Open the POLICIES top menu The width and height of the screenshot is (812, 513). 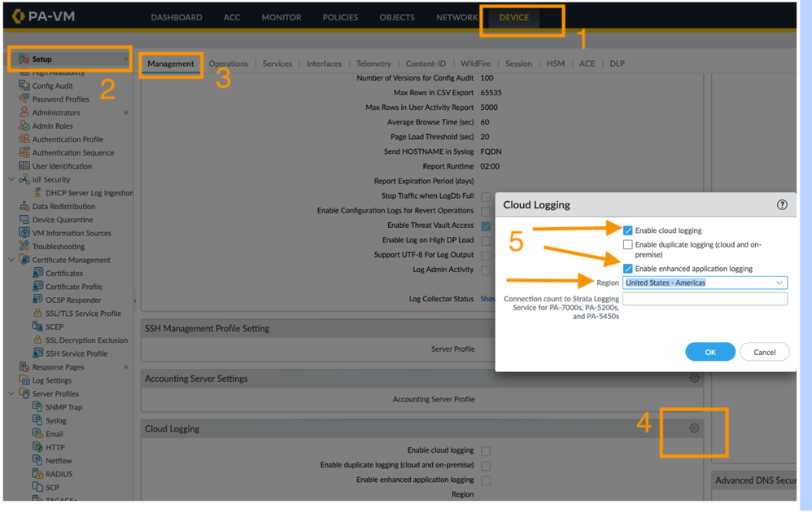coord(340,17)
